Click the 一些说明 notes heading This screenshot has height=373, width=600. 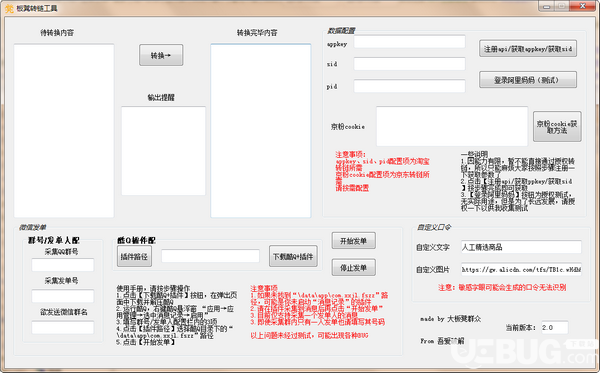[x=474, y=154]
